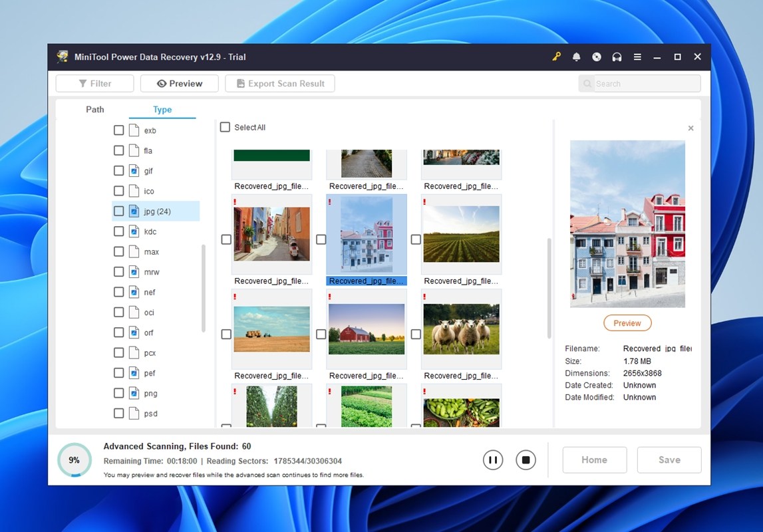Tick checkbox beside sheep photo
Viewport: 763px width, 532px height.
point(416,334)
